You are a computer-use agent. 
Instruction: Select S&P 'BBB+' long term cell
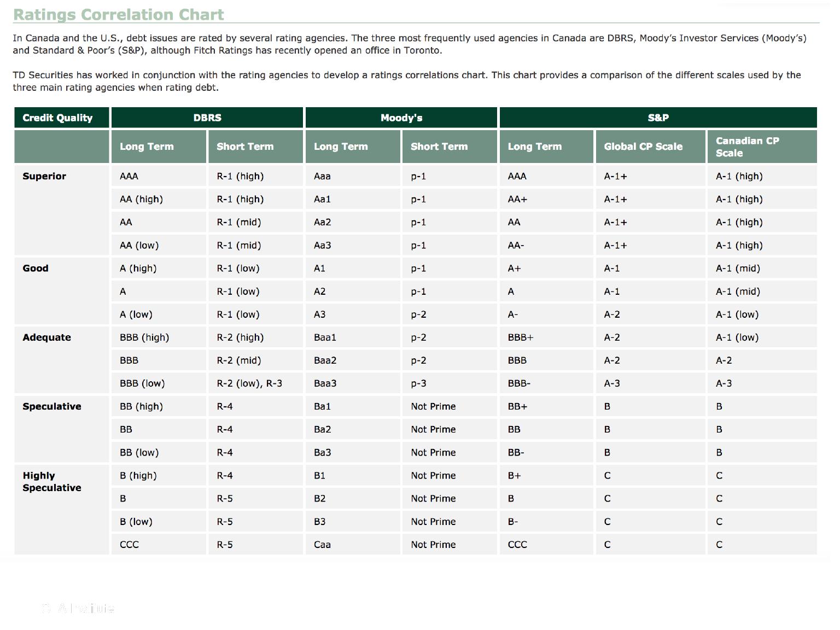[x=546, y=337]
